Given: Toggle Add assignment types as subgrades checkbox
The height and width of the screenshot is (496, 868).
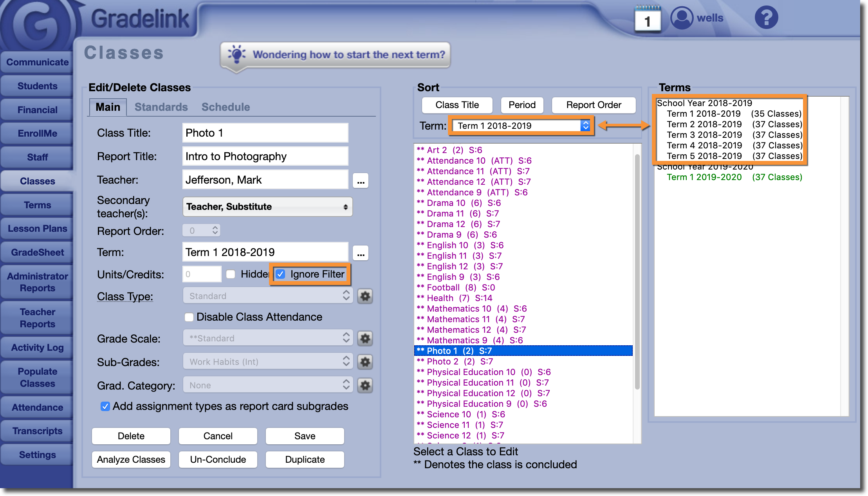Looking at the screenshot, I should click(105, 406).
